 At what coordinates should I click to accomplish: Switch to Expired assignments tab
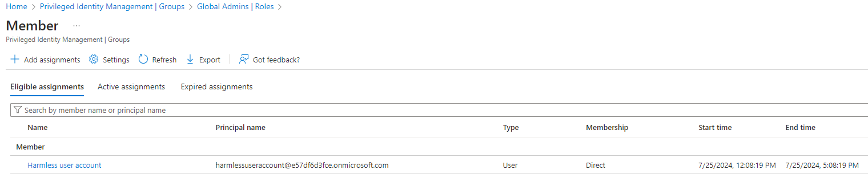(x=216, y=87)
